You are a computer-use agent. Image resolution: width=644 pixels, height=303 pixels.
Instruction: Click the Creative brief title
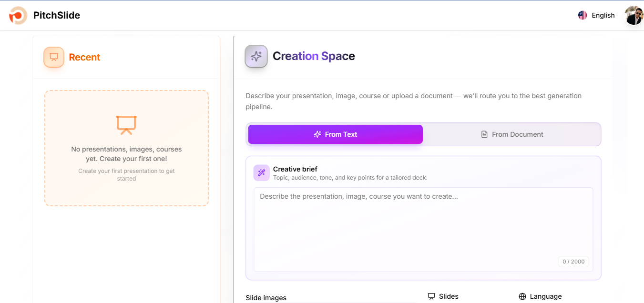pyautogui.click(x=295, y=169)
